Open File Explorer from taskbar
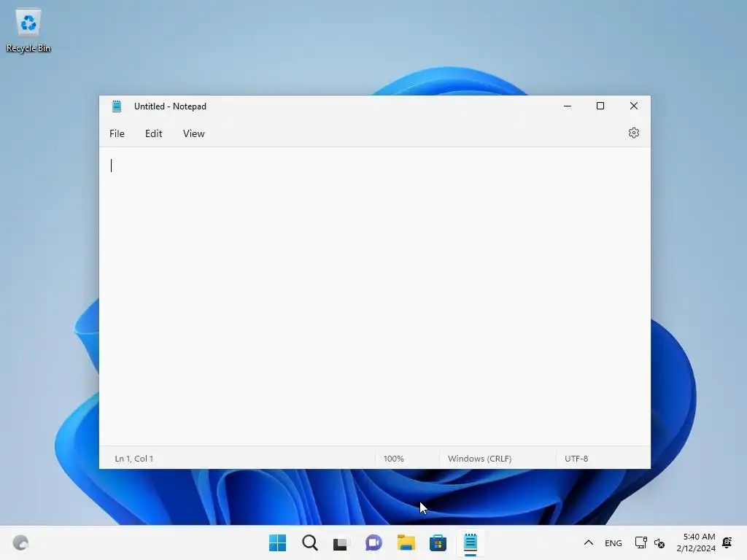Image resolution: width=747 pixels, height=560 pixels. tap(406, 542)
